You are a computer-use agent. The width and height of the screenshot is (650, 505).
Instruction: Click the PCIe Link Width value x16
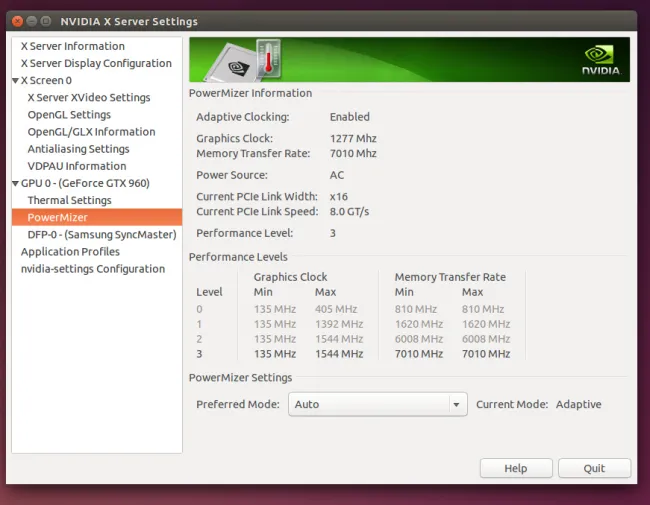tap(339, 197)
